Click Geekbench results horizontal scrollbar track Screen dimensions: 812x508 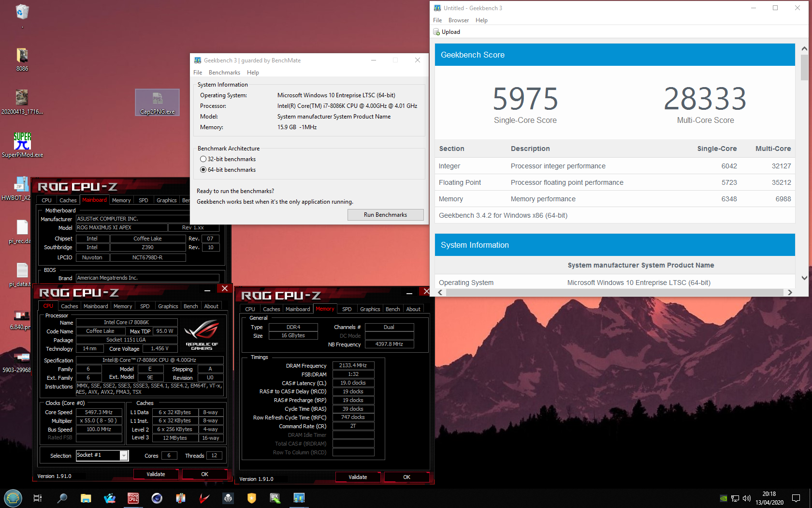tap(614, 292)
